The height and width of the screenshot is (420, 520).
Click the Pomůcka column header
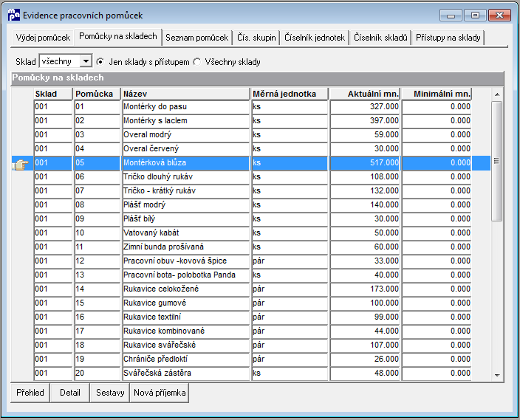(x=97, y=94)
